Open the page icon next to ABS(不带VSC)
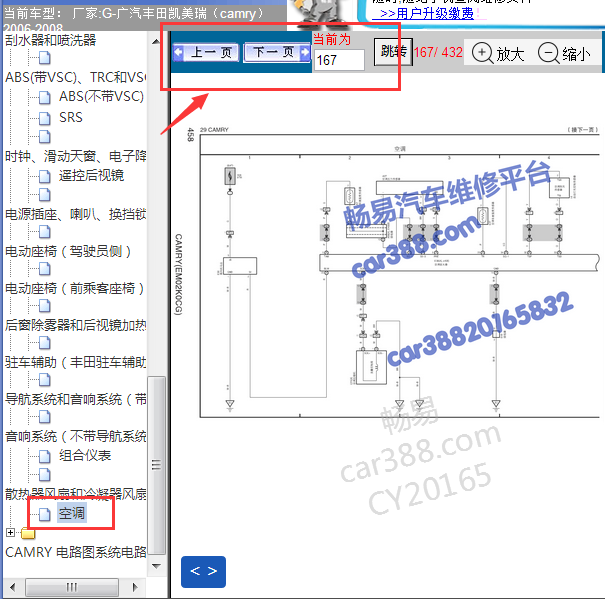The image size is (605, 599). (x=45, y=98)
